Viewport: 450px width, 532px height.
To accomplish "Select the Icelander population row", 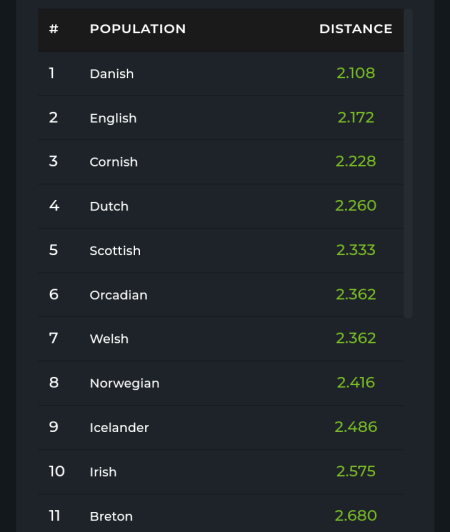I will tap(221, 427).
